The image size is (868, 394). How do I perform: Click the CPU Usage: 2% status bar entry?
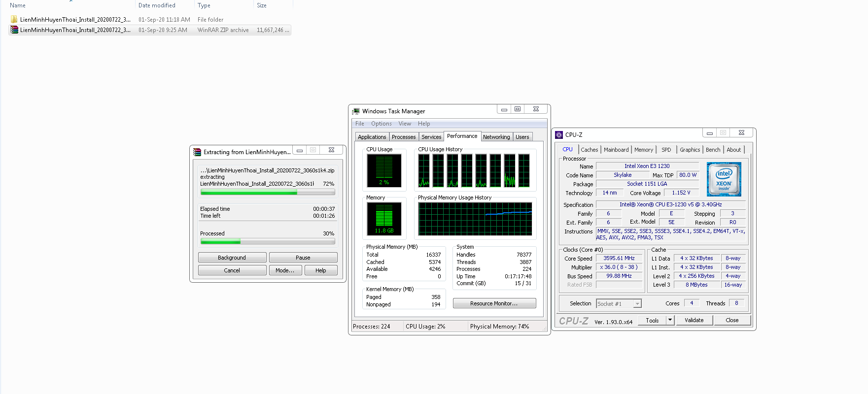click(x=425, y=327)
